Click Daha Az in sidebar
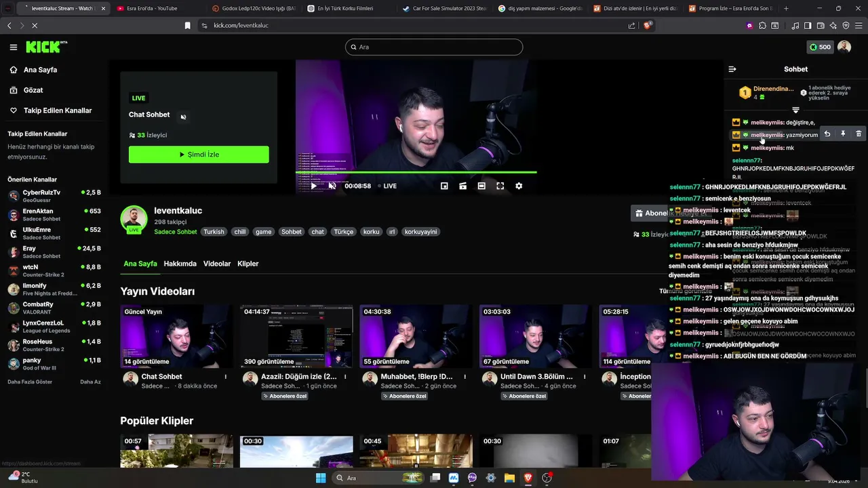The width and height of the screenshot is (868, 488). pyautogui.click(x=90, y=382)
